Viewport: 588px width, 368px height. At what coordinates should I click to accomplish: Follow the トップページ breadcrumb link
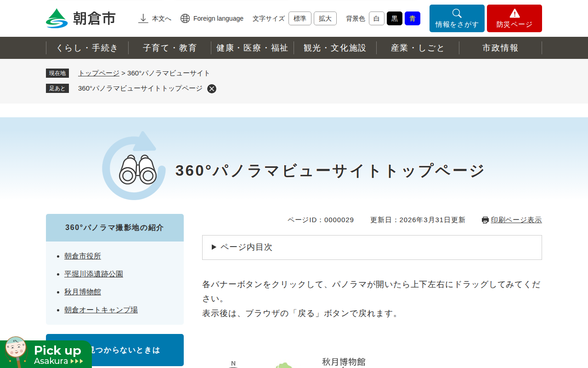click(x=99, y=73)
